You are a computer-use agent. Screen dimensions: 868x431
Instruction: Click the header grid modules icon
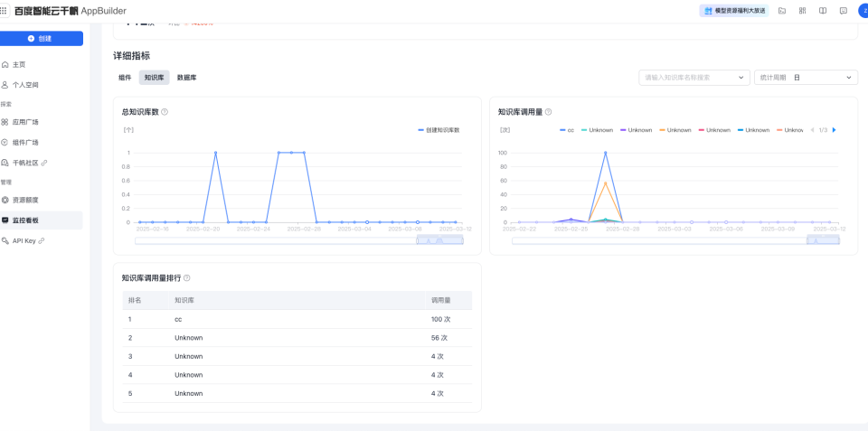click(x=802, y=11)
